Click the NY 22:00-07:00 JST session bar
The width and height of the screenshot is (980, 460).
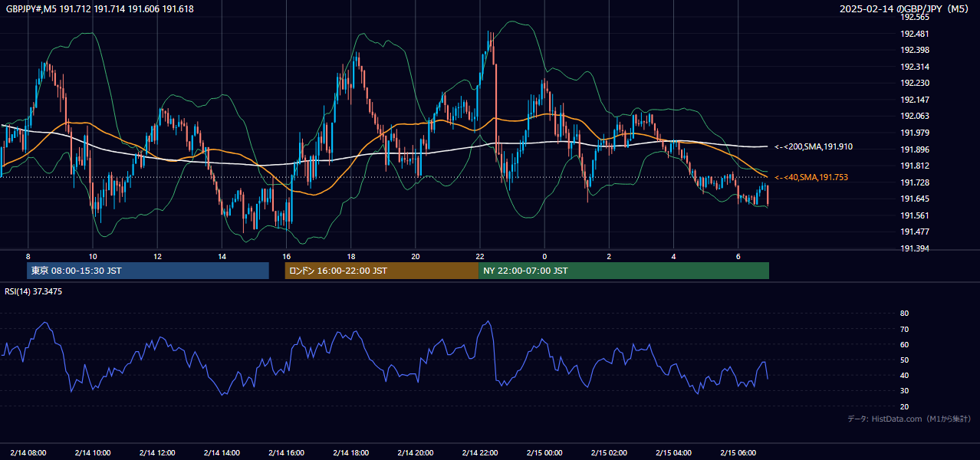(623, 271)
